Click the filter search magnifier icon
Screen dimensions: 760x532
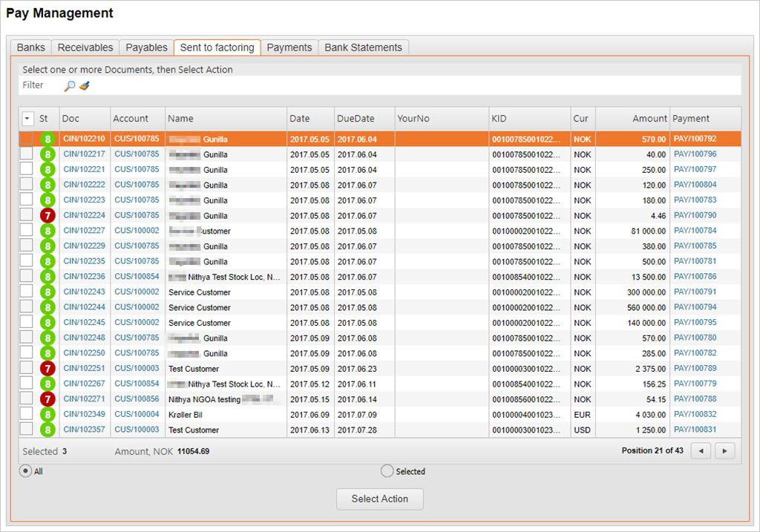point(69,85)
